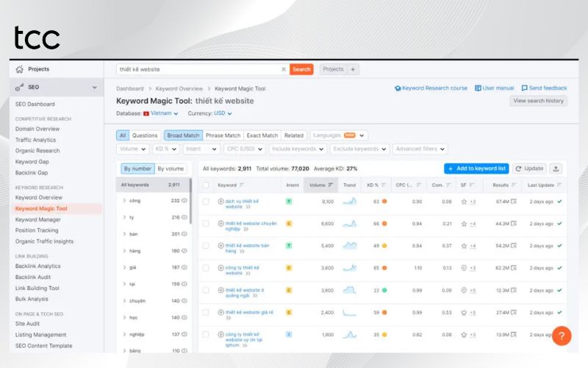588x368 pixels.
Task: Open the Intent filter dropdown
Action: tap(201, 149)
